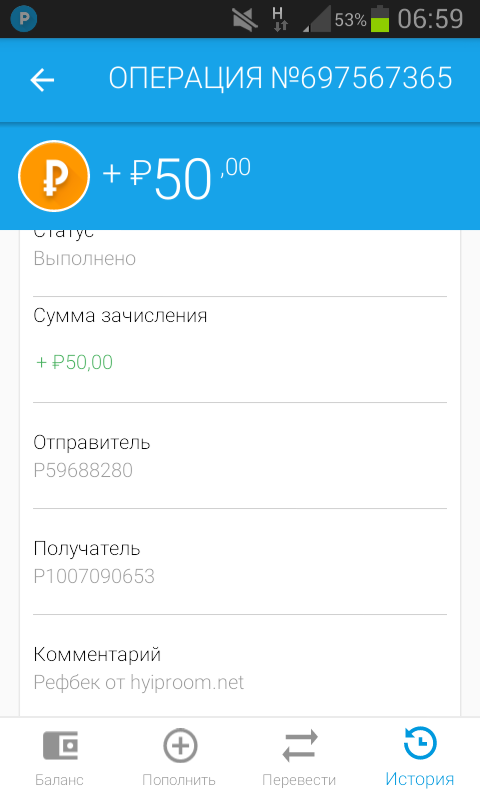Tap the sender ID P59688280
The height and width of the screenshot is (800, 480).
tap(83, 470)
